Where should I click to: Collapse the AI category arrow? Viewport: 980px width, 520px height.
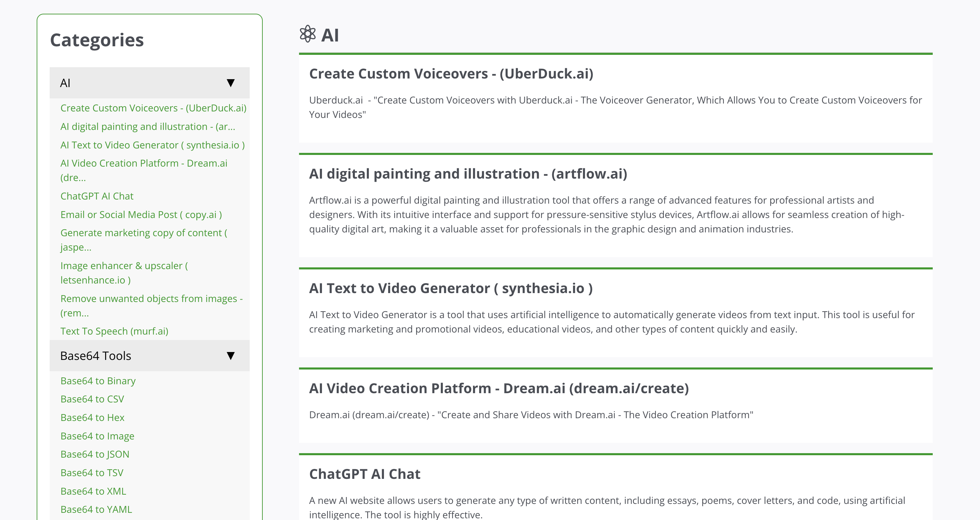(231, 83)
